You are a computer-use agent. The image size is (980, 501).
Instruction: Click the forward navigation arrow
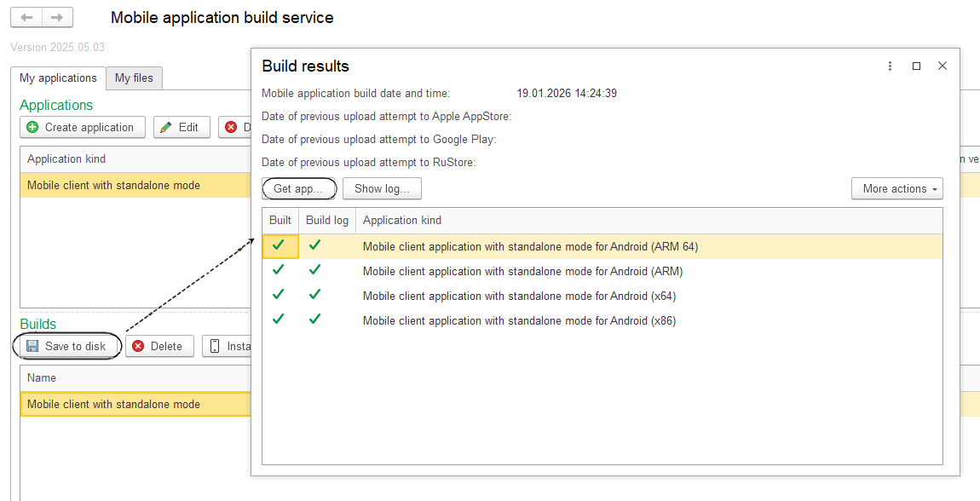point(57,18)
